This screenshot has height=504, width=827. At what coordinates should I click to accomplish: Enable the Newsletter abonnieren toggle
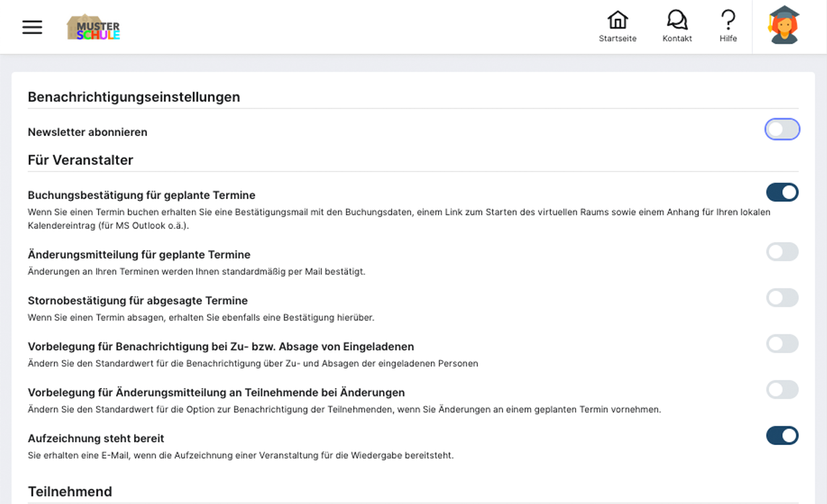782,129
